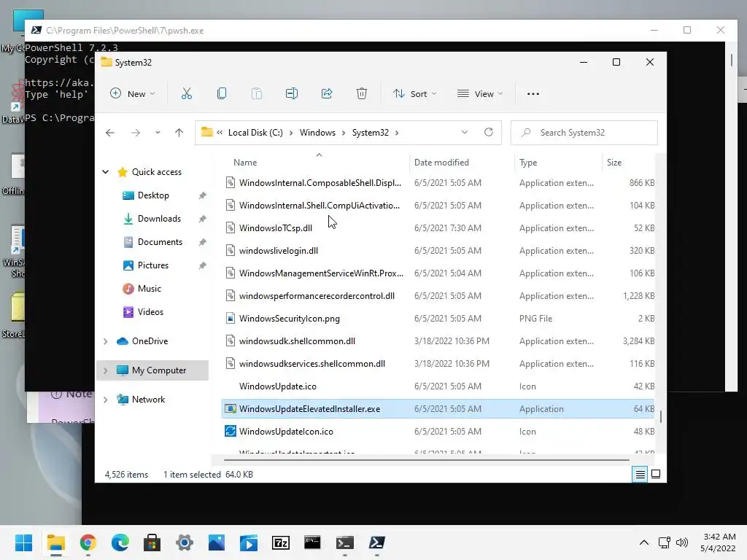Click Windows breadcrumb in address bar

[317, 133]
